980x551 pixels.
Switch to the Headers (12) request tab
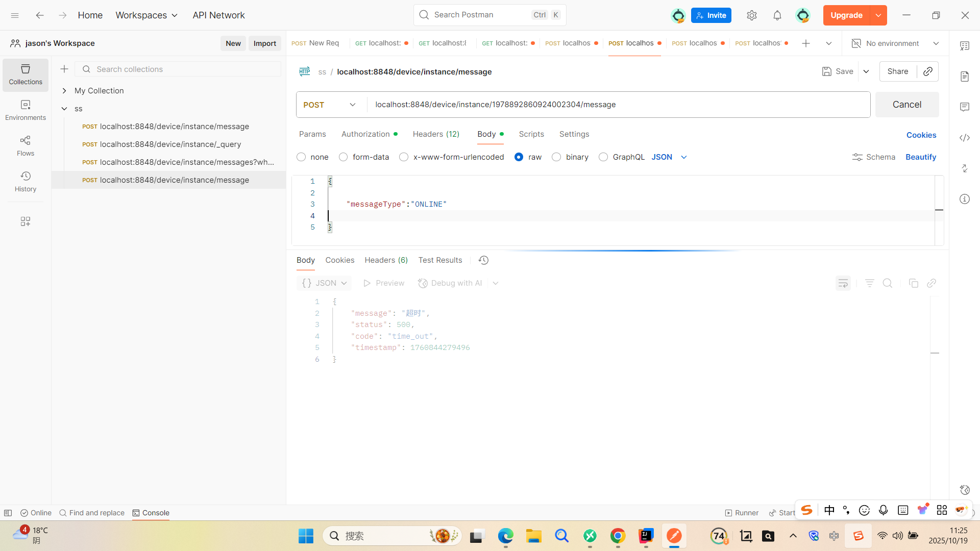436,134
